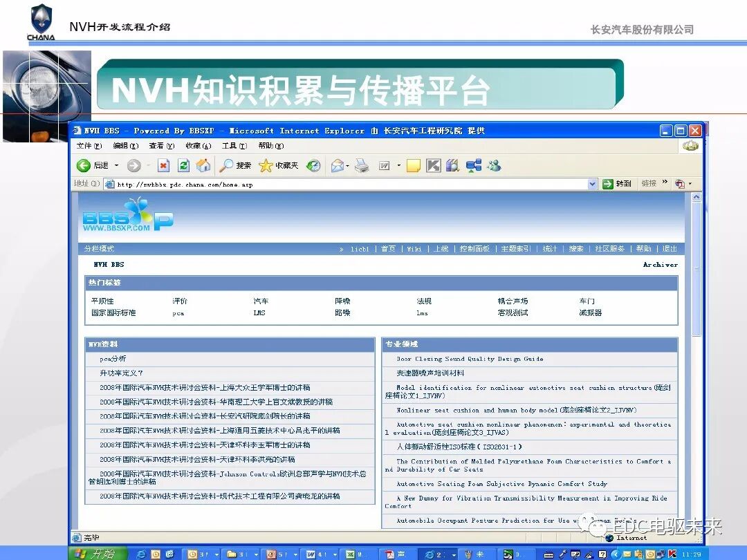The image size is (747, 560).
Task: Click the Windows 开始 Start button
Action: click(98, 554)
